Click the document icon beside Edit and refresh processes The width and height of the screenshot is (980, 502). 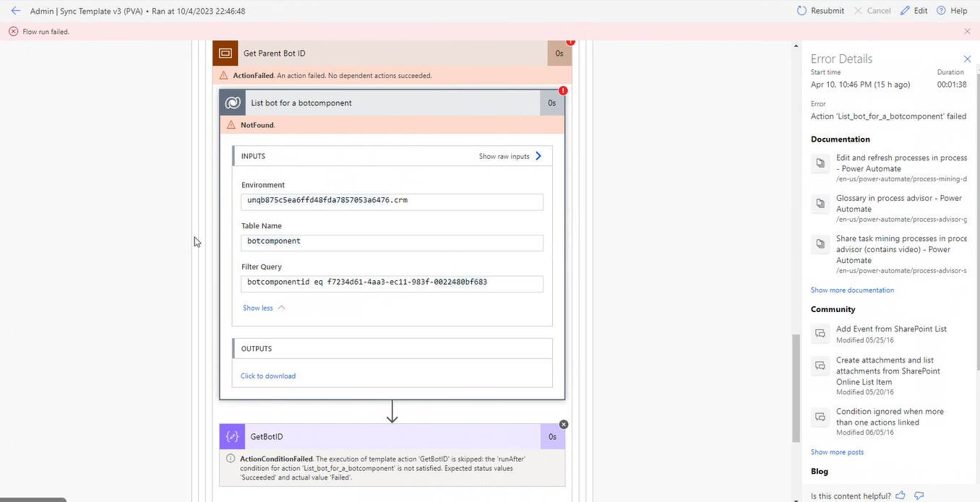(820, 163)
